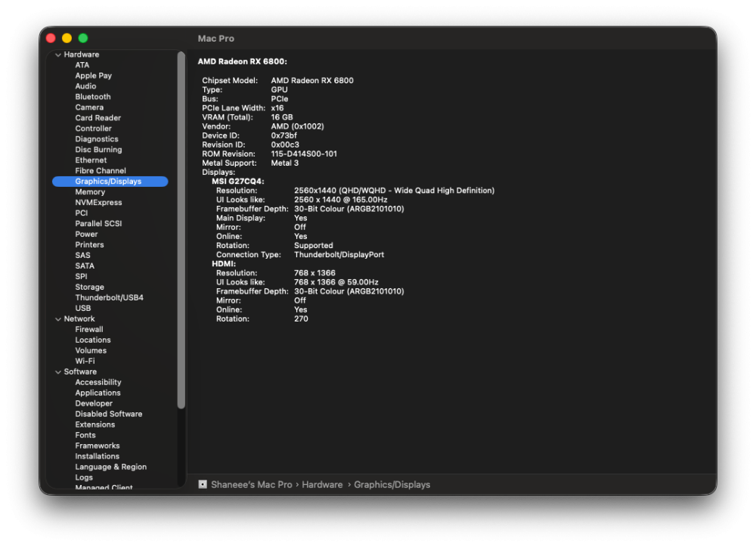The height and width of the screenshot is (547, 756).
Task: Select Applications under Software
Action: click(x=98, y=394)
